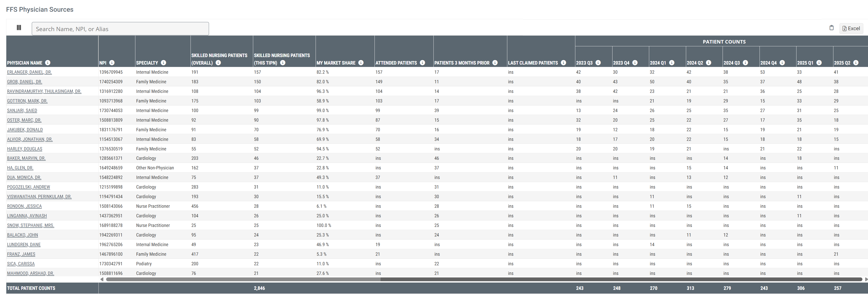868x295 pixels.
Task: Click info icon for My Market Share
Action: (x=361, y=63)
